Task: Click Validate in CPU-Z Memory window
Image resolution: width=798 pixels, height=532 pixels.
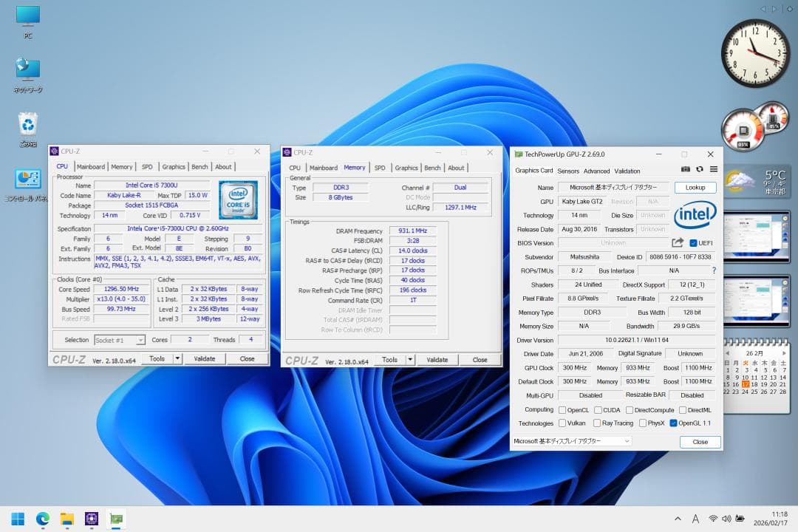Action: [437, 360]
